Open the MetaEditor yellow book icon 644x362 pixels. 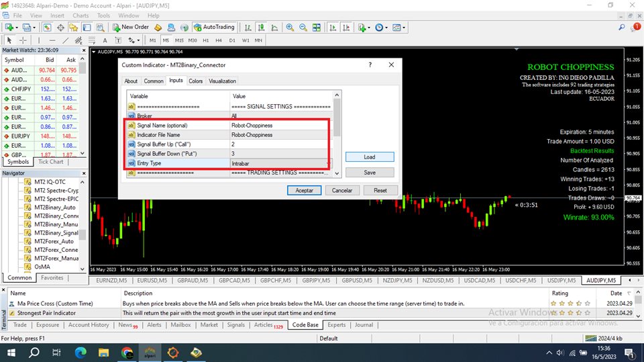[158, 27]
